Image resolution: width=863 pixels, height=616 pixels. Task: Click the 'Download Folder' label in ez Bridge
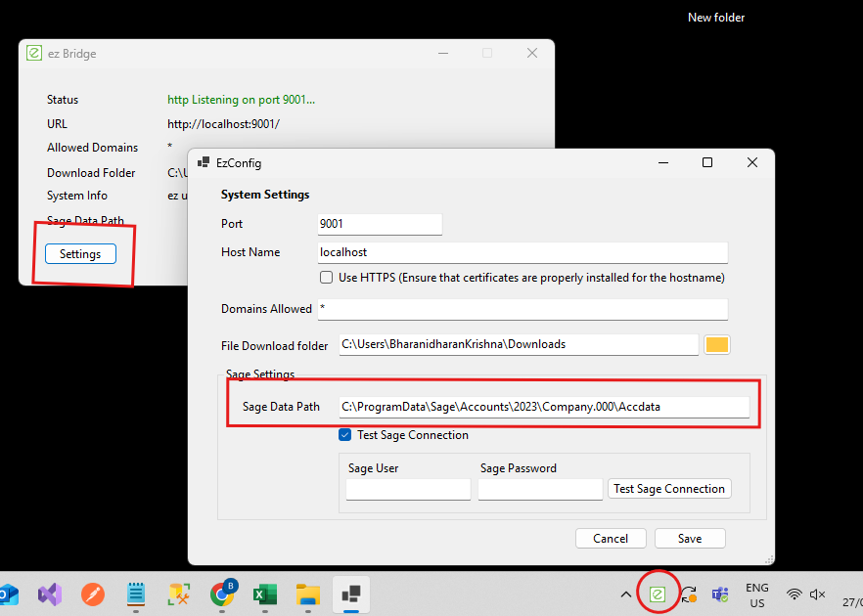pos(91,173)
